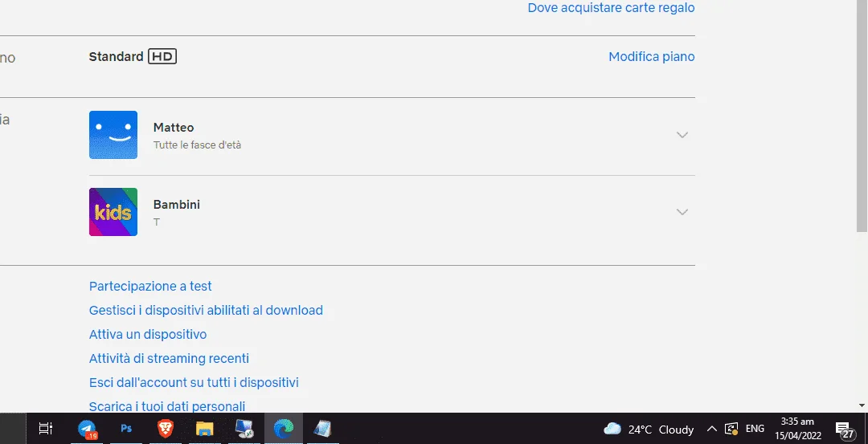Open Attività di streaming recenti
The height and width of the screenshot is (444, 868).
pyautogui.click(x=169, y=358)
